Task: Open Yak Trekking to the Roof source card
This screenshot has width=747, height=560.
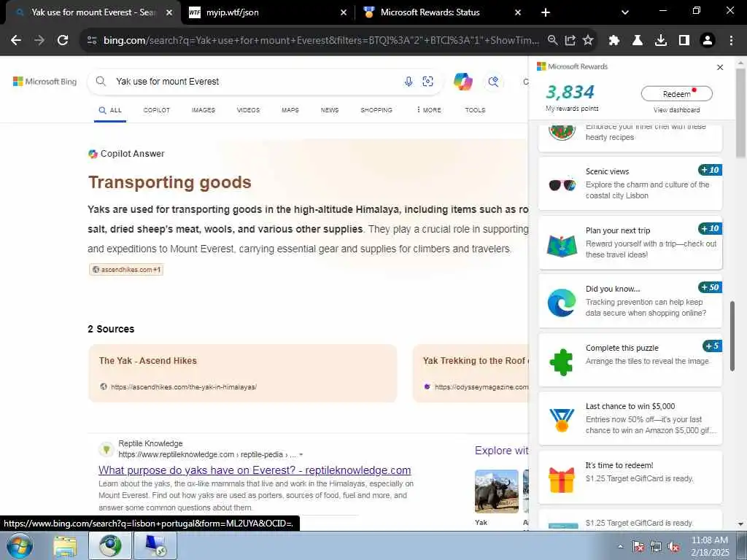Action: click(x=471, y=373)
